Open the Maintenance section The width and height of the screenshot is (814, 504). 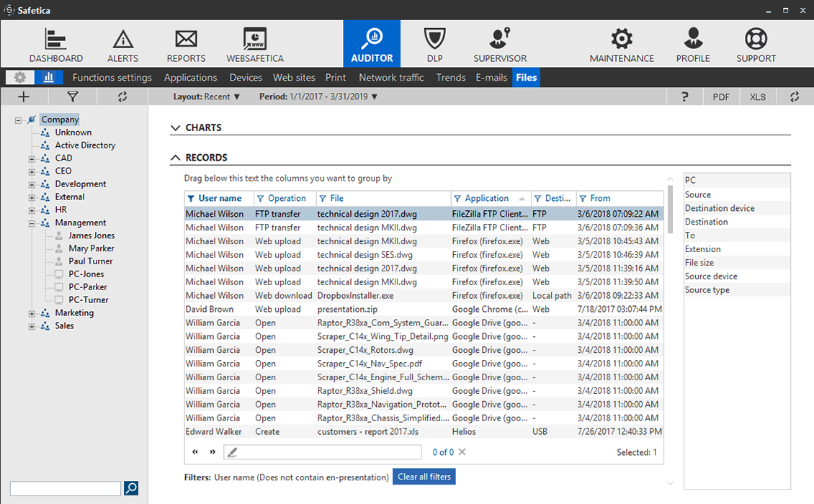click(x=622, y=45)
